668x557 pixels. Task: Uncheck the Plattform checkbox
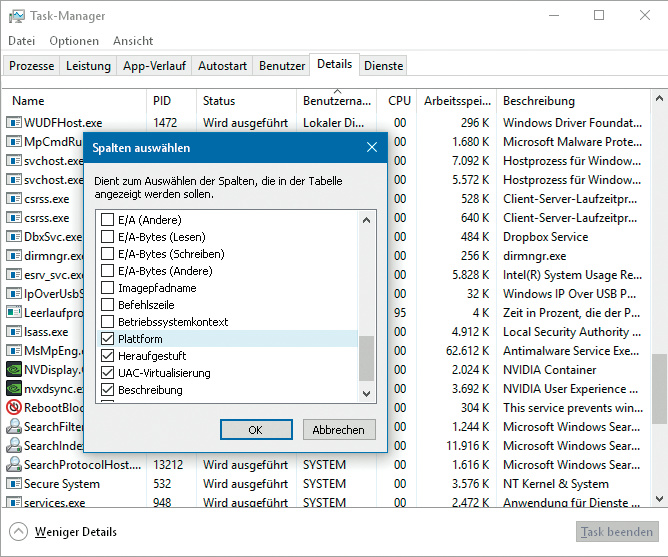pos(108,339)
